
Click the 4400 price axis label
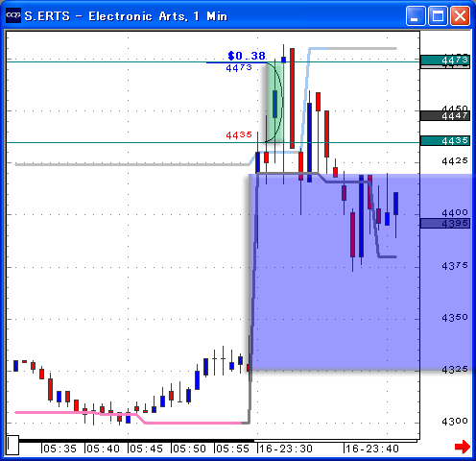[x=455, y=212]
